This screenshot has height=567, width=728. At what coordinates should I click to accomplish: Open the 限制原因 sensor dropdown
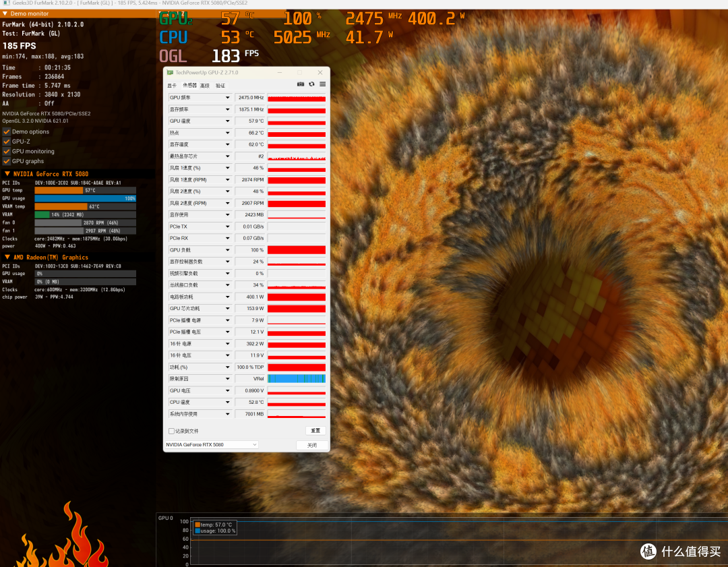(x=228, y=379)
